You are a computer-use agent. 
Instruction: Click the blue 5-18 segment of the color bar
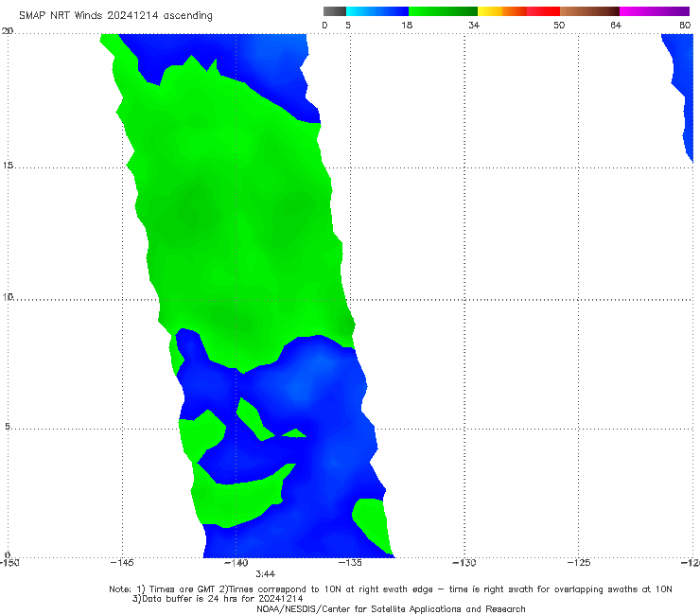point(377,11)
